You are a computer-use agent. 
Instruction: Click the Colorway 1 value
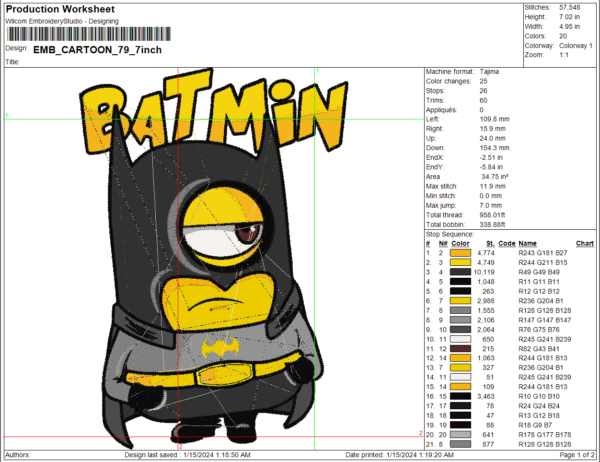575,43
